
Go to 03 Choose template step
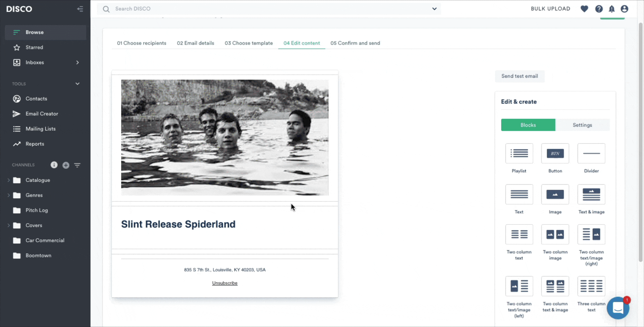[x=249, y=43]
